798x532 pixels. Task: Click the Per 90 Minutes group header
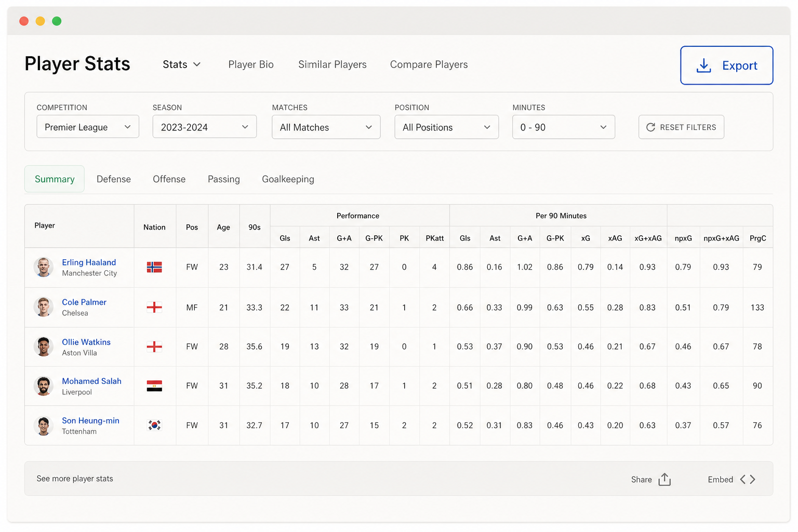pos(561,216)
